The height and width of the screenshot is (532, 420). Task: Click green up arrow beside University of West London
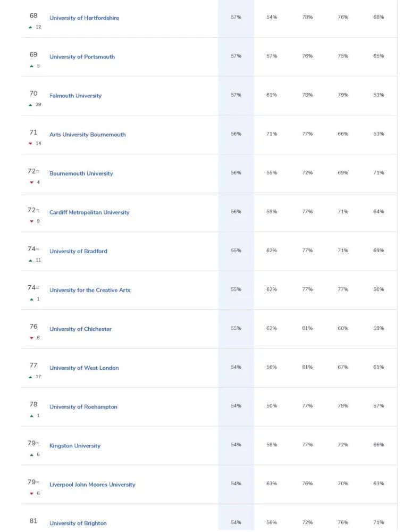coord(30,377)
